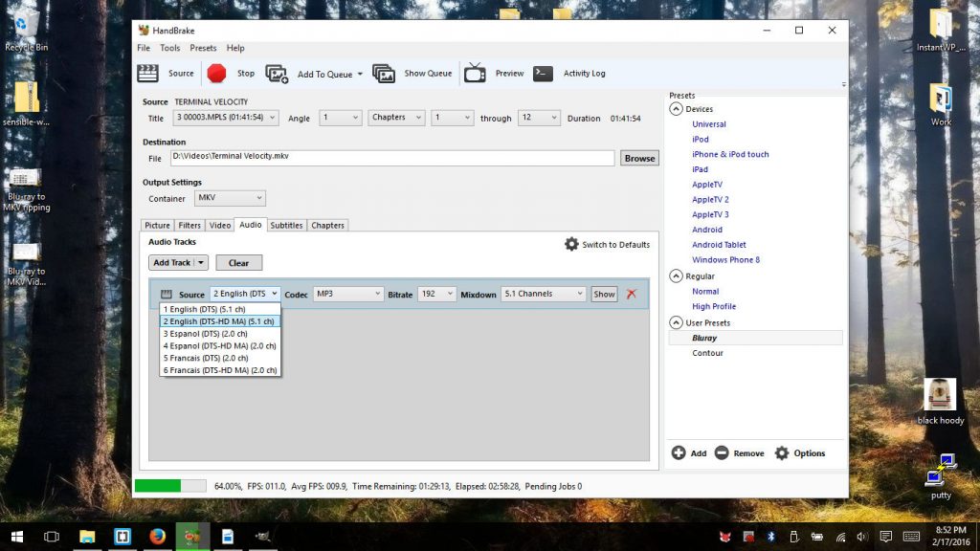
Task: Click the Show button on audio track
Action: tap(604, 295)
